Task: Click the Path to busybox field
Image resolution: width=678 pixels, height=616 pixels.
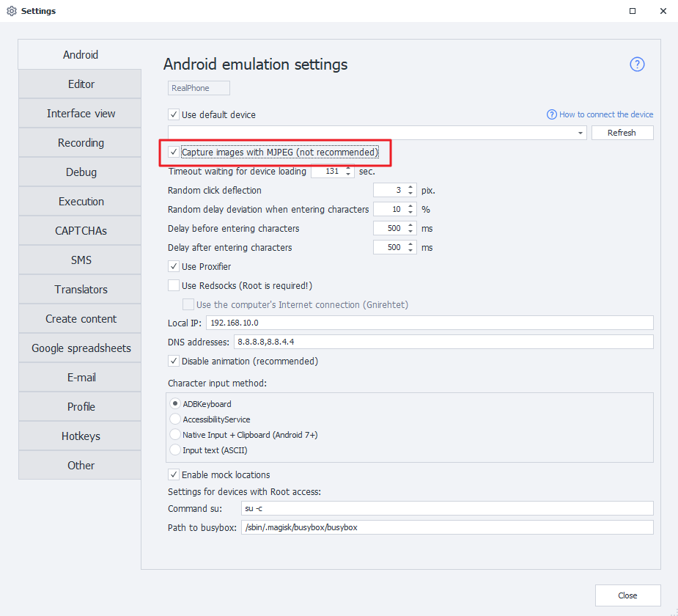Action: click(446, 527)
